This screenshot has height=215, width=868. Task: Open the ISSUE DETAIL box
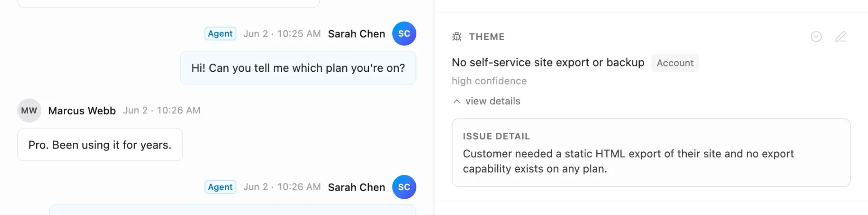(651, 153)
